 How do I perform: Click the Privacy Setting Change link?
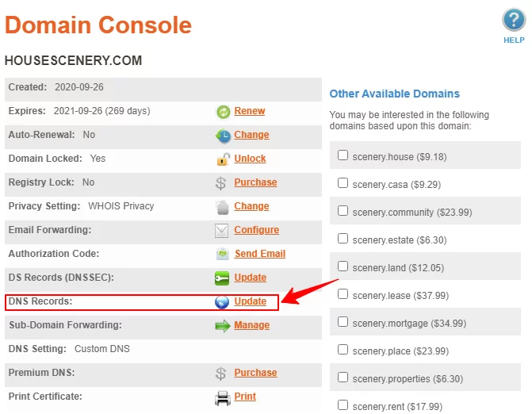point(251,206)
